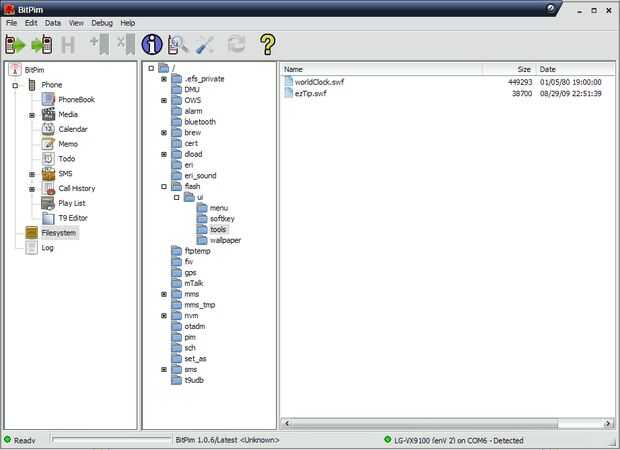
Task: Expand the brew folder
Action: click(164, 133)
